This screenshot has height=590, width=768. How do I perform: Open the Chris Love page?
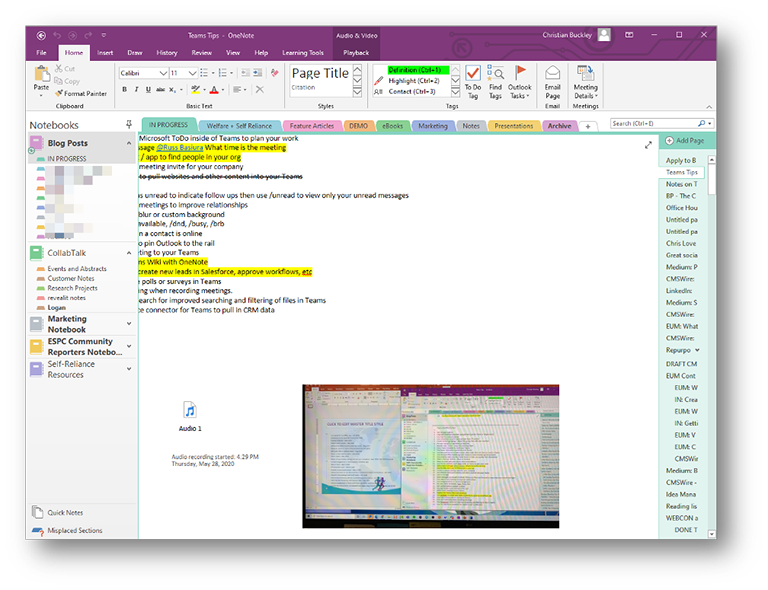pos(681,243)
